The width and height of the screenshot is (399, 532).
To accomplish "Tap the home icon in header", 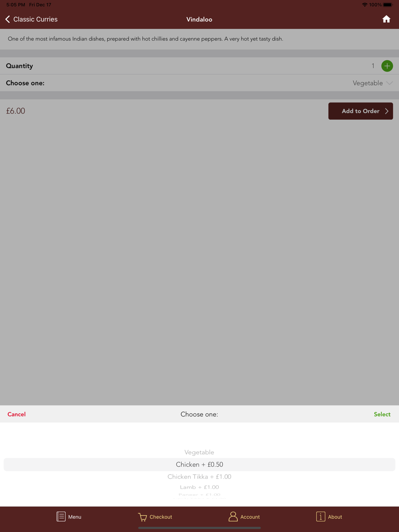I will coord(386,19).
